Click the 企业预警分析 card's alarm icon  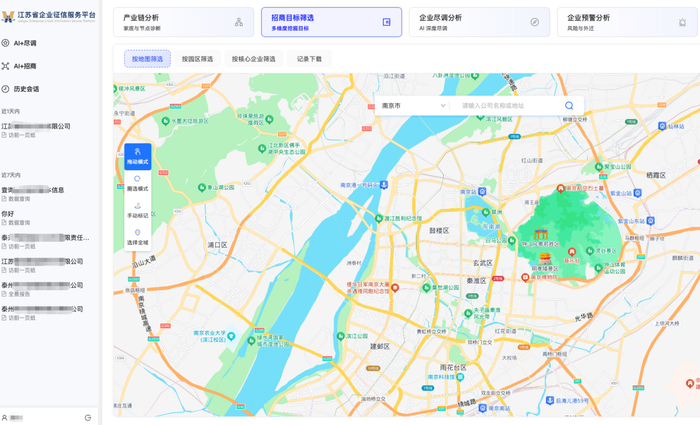(x=682, y=22)
